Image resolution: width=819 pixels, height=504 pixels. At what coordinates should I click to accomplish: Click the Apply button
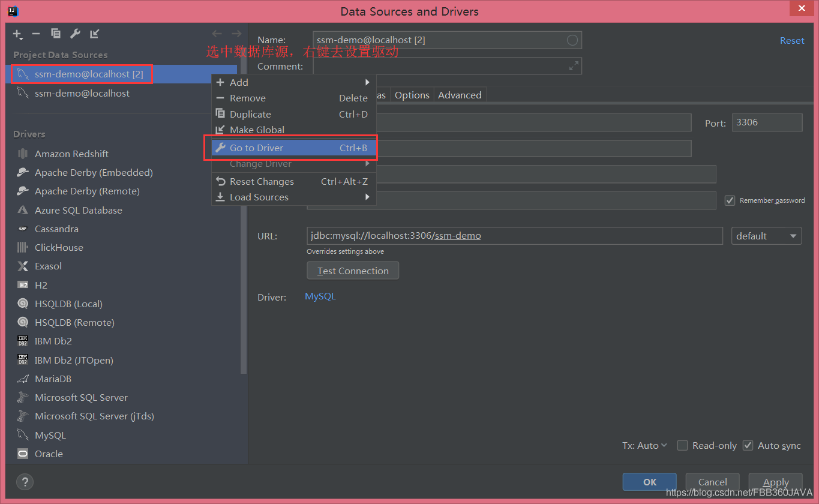pos(776,482)
